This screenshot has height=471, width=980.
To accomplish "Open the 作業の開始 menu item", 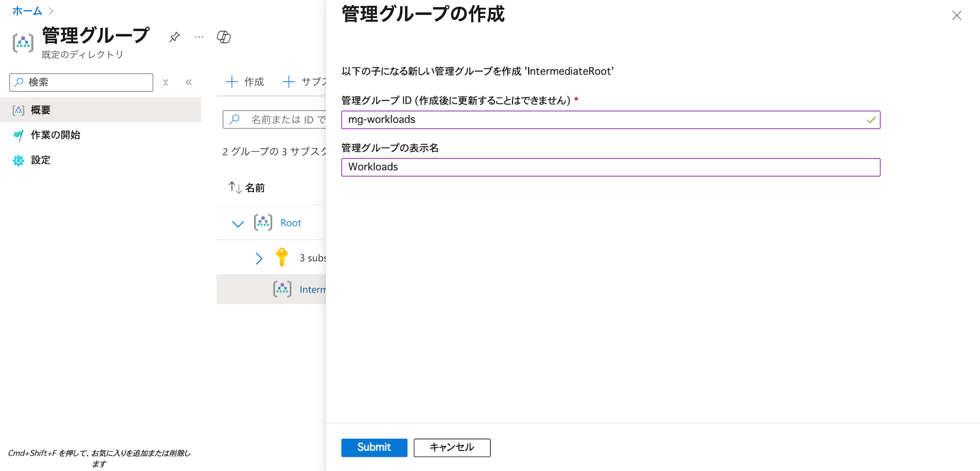I will pyautogui.click(x=100, y=135).
